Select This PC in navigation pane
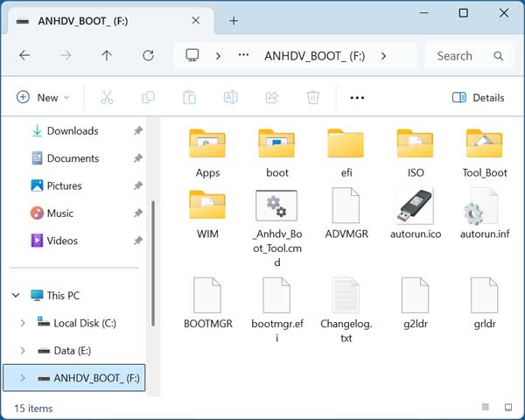This screenshot has width=525, height=420. pyautogui.click(x=63, y=296)
